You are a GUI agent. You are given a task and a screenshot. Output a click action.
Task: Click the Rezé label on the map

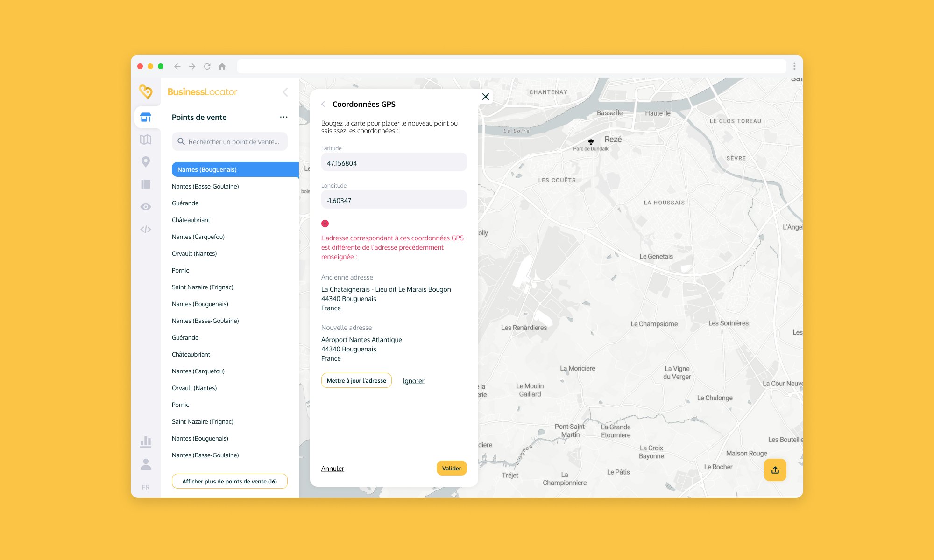pyautogui.click(x=613, y=139)
